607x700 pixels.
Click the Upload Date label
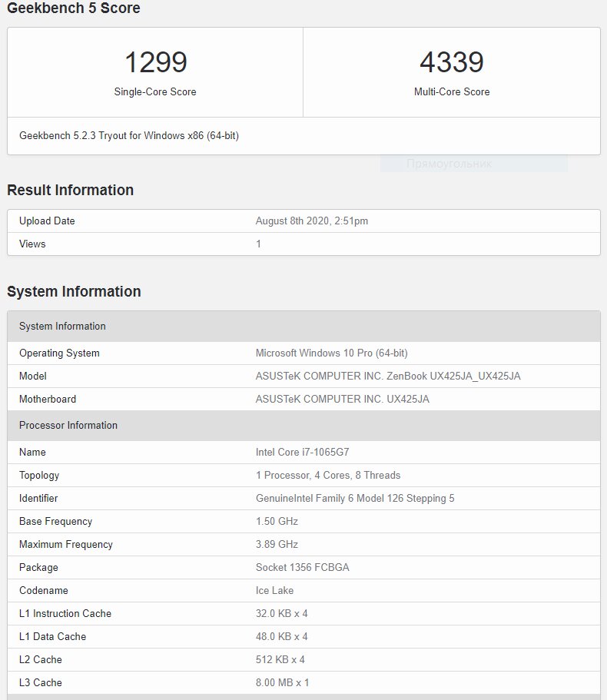pyautogui.click(x=47, y=221)
